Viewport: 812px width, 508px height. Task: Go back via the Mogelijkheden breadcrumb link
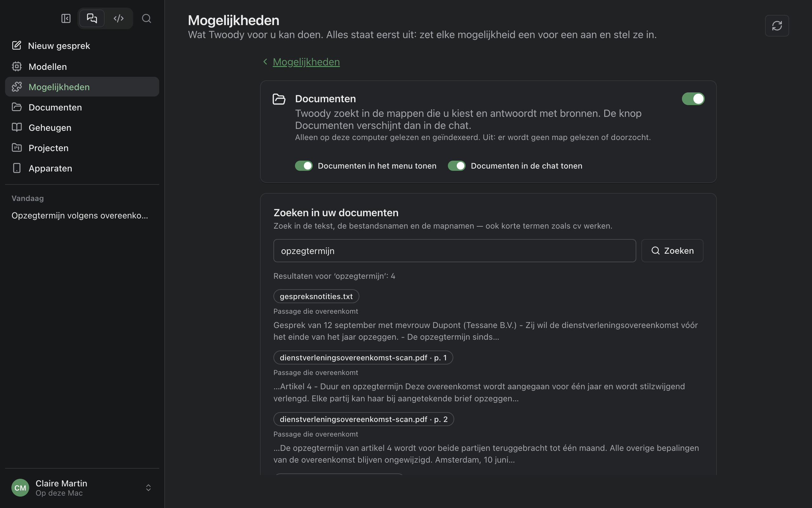(306, 62)
